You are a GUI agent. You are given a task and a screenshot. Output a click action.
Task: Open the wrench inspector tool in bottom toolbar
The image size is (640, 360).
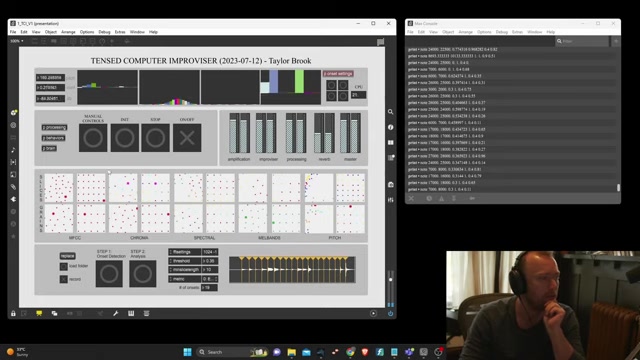click(116, 313)
